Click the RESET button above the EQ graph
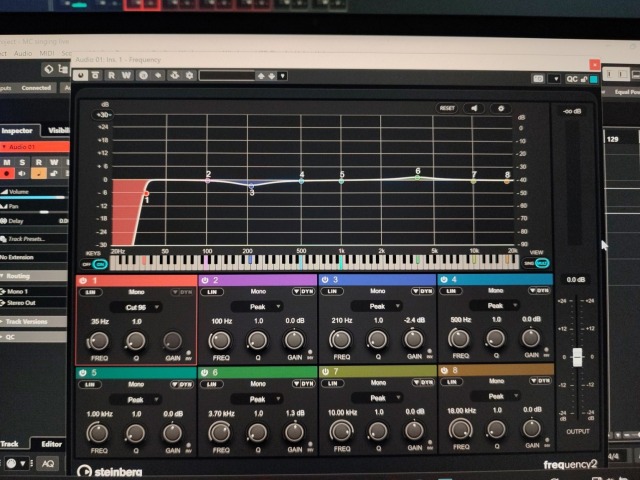The image size is (640, 480). click(x=447, y=108)
